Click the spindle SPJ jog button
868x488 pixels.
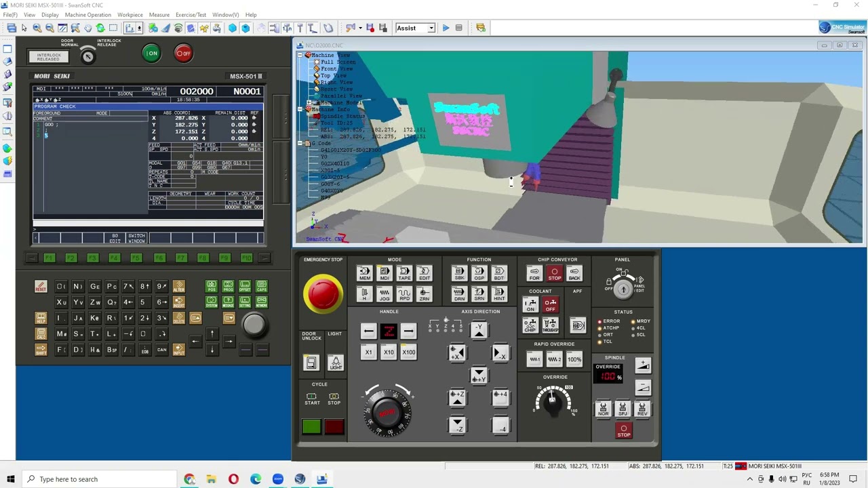(x=623, y=409)
